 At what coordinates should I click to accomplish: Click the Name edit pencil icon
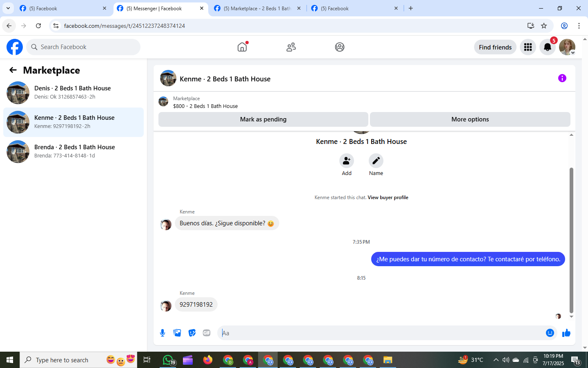[376, 161]
